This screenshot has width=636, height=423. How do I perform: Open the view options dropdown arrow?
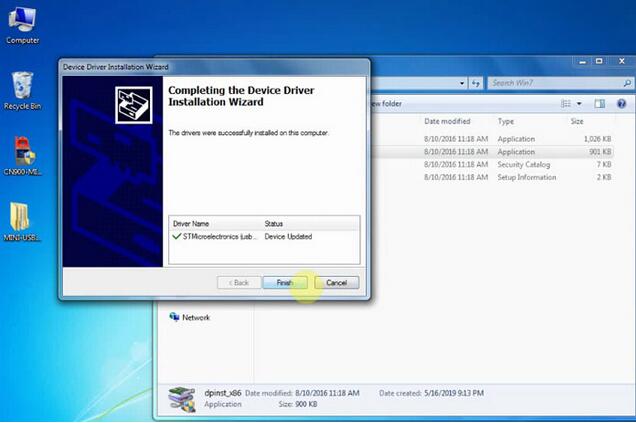pos(579,104)
